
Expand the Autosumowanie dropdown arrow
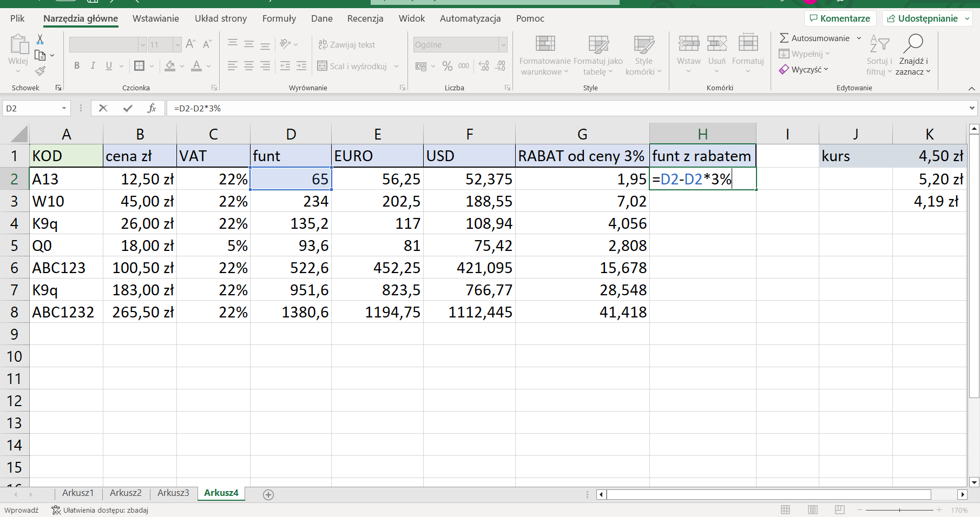[859, 38]
